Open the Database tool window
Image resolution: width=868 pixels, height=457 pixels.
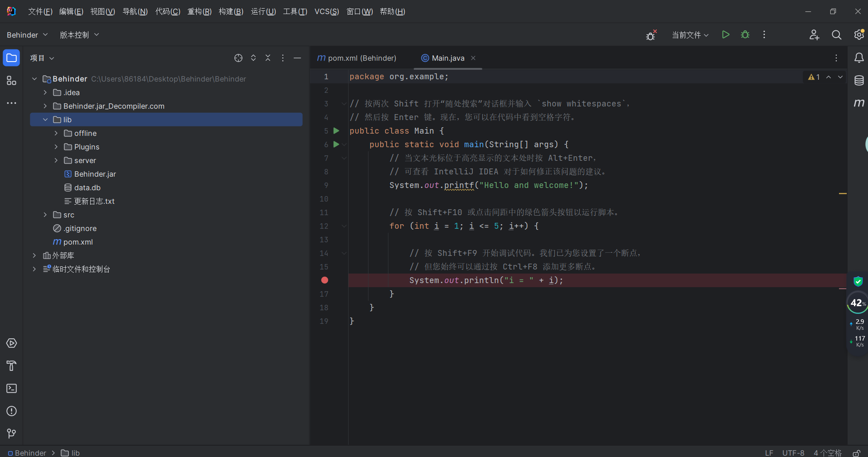click(x=859, y=81)
